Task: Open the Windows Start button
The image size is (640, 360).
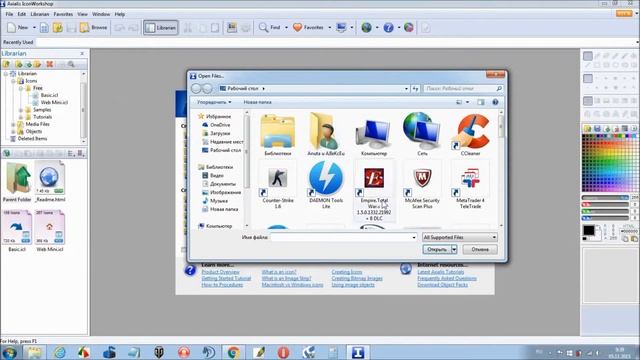Action: [9, 352]
